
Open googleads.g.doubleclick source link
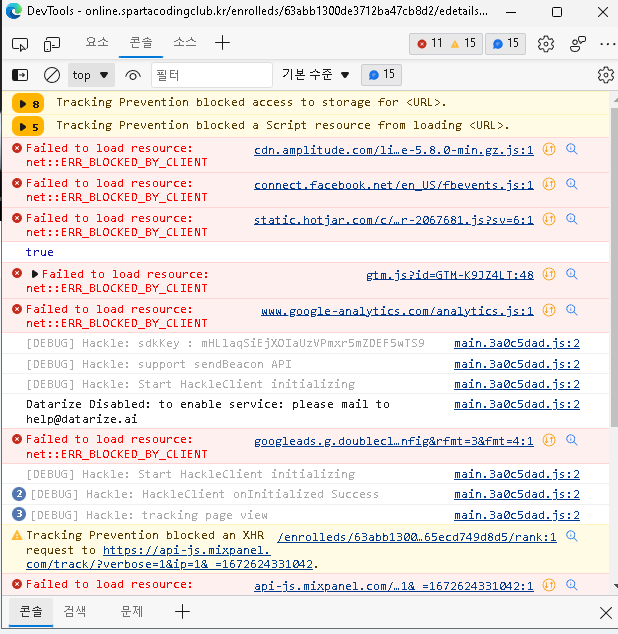pos(394,441)
